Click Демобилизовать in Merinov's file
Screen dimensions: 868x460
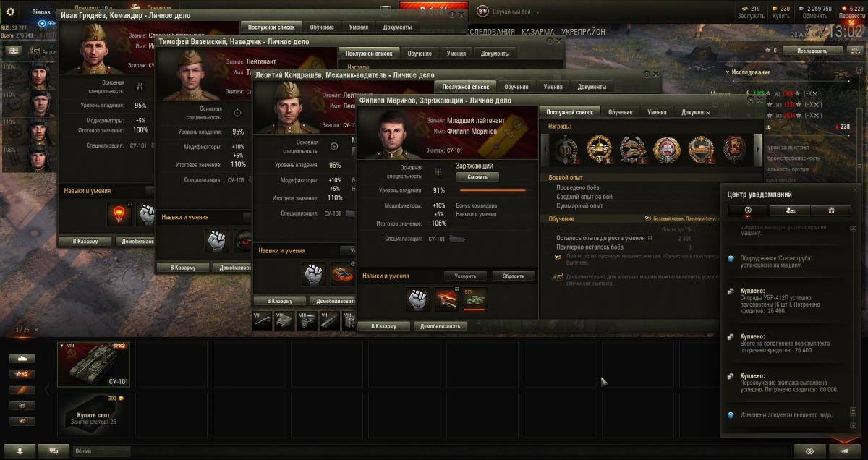440,326
